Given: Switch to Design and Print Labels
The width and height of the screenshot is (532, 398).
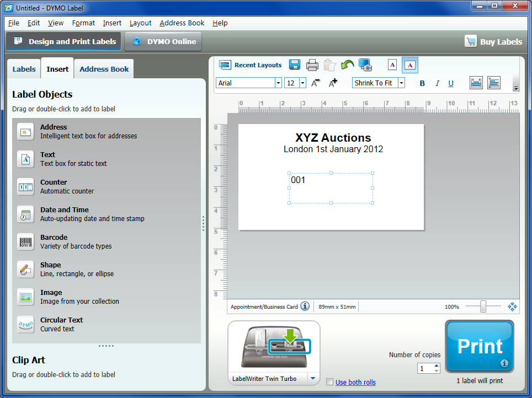Looking at the screenshot, I should (64, 41).
